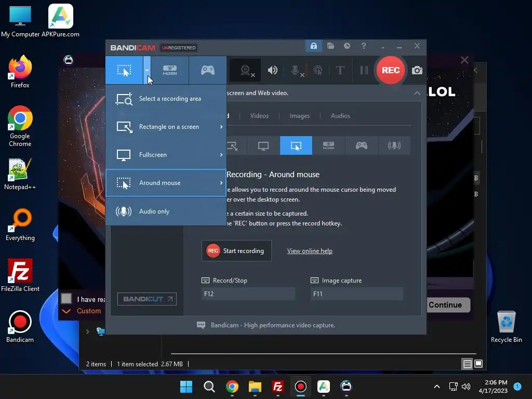The width and height of the screenshot is (532, 399).
Task: Open APKPure.com desktop shortcut
Action: coord(60,21)
